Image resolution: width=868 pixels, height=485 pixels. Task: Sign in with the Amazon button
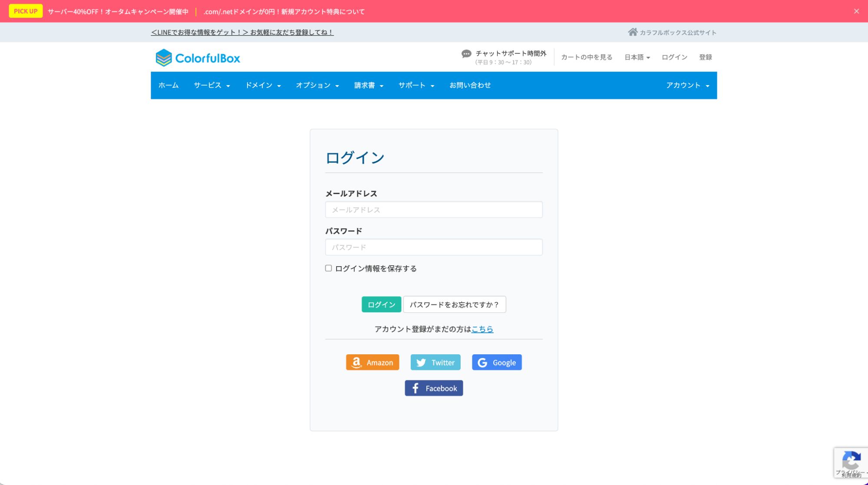[373, 362]
